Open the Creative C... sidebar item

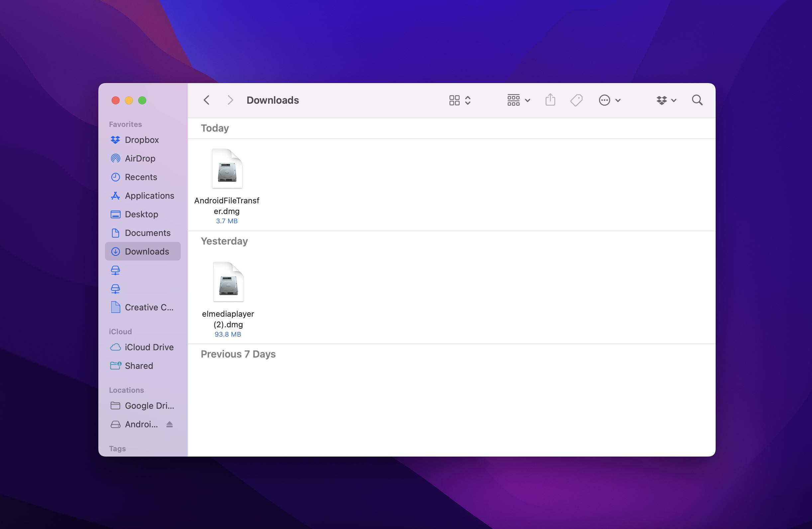[143, 307]
